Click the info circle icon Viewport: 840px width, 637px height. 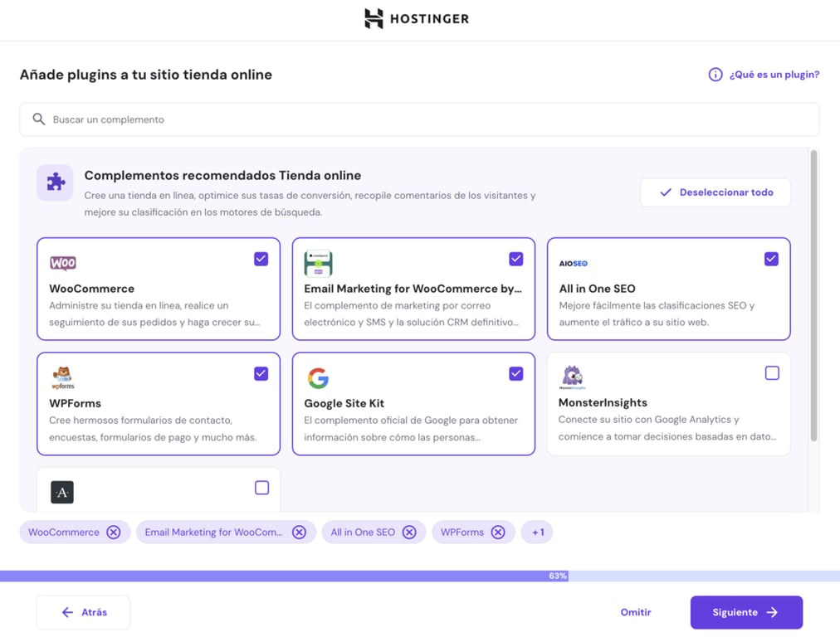coord(715,75)
